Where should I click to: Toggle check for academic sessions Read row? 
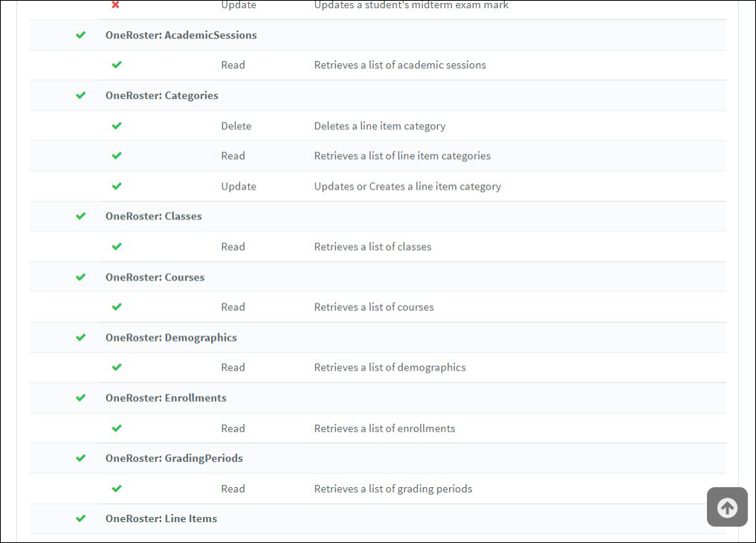tap(117, 65)
